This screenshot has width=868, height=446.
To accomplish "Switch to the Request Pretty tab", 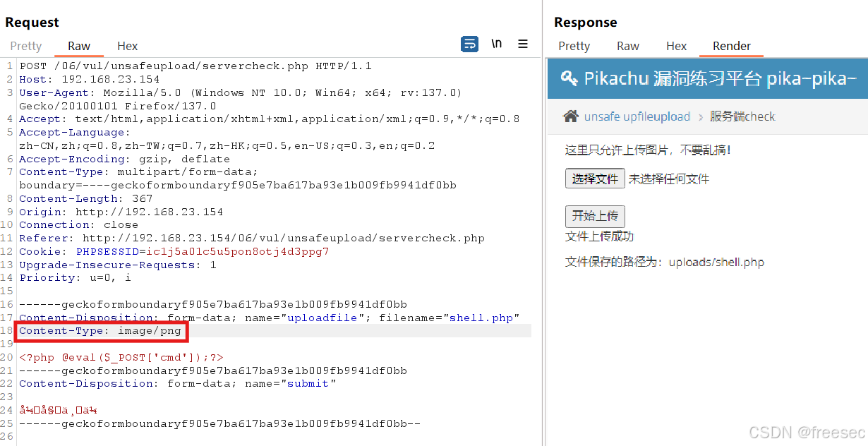I will click(x=26, y=46).
